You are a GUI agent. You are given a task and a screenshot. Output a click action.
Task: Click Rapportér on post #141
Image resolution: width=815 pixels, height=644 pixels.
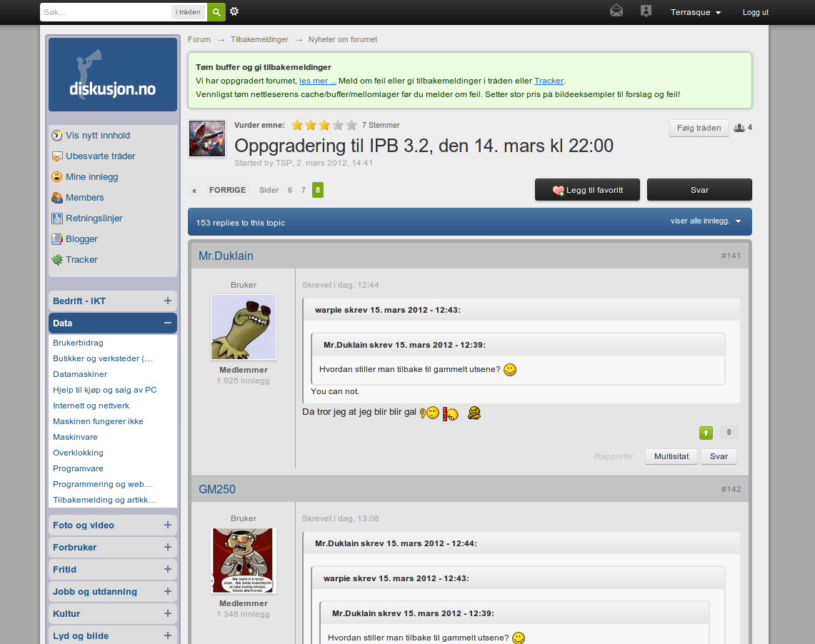614,456
